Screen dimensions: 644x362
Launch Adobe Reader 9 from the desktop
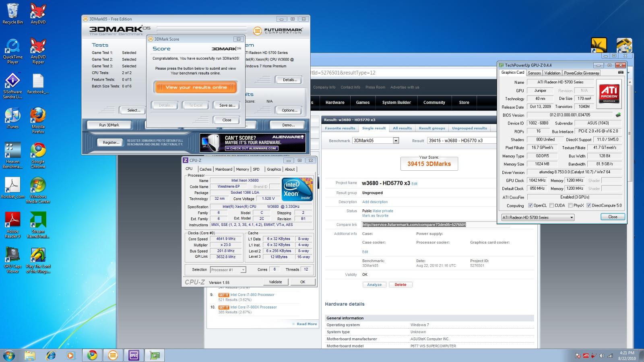pos(12,225)
